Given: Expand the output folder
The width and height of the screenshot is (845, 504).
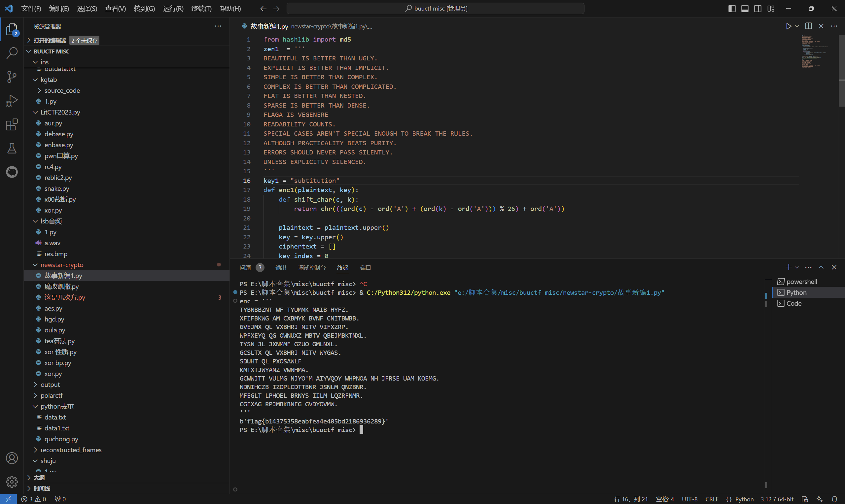Looking at the screenshot, I should coord(35,385).
